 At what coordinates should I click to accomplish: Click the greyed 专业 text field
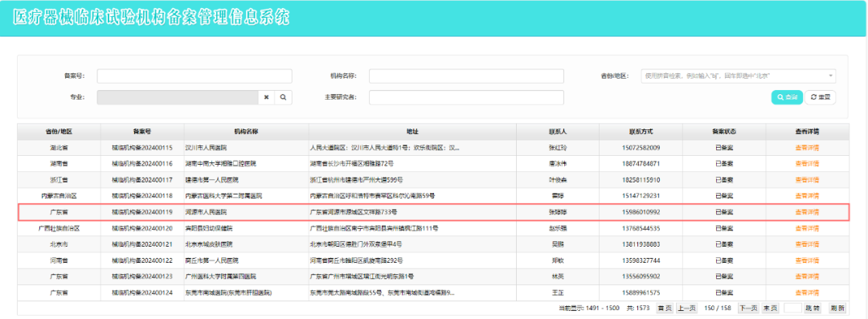(178, 97)
